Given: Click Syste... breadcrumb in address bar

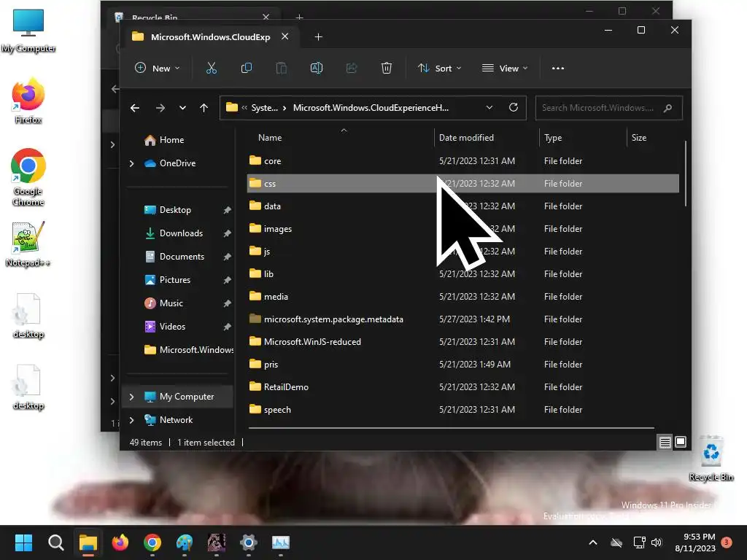Looking at the screenshot, I should [264, 108].
